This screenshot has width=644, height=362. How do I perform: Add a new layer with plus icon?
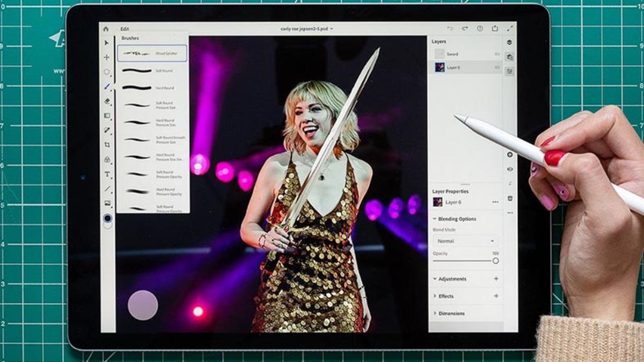pyautogui.click(x=509, y=154)
